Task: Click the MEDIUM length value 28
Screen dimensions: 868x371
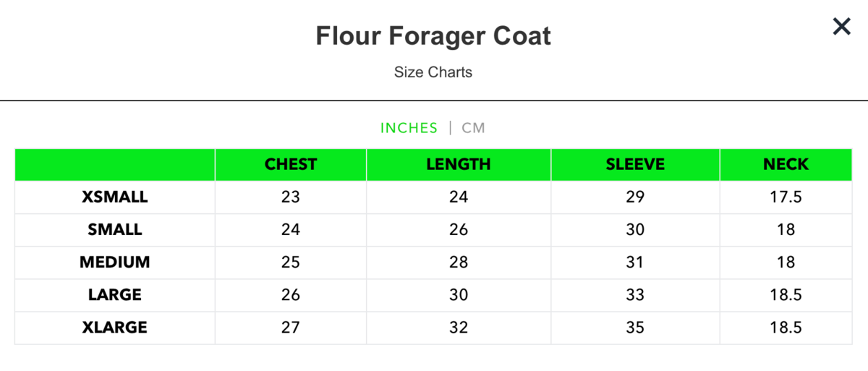Action: point(459,262)
